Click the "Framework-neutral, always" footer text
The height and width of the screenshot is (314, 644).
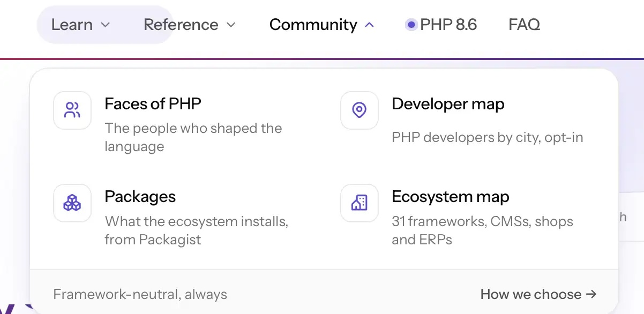[x=140, y=294]
